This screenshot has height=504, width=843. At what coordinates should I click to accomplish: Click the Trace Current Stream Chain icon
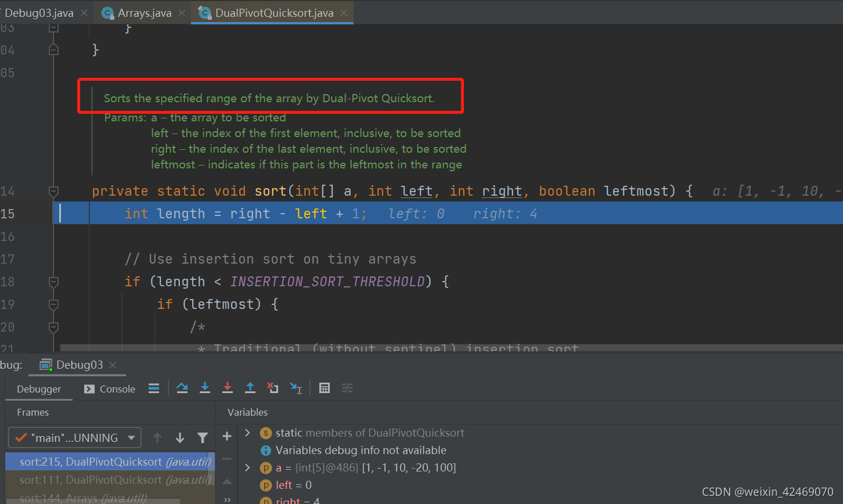coord(347,388)
